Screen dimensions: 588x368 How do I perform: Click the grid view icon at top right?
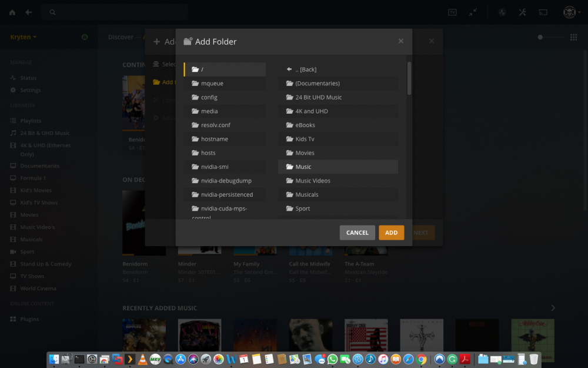573,37
